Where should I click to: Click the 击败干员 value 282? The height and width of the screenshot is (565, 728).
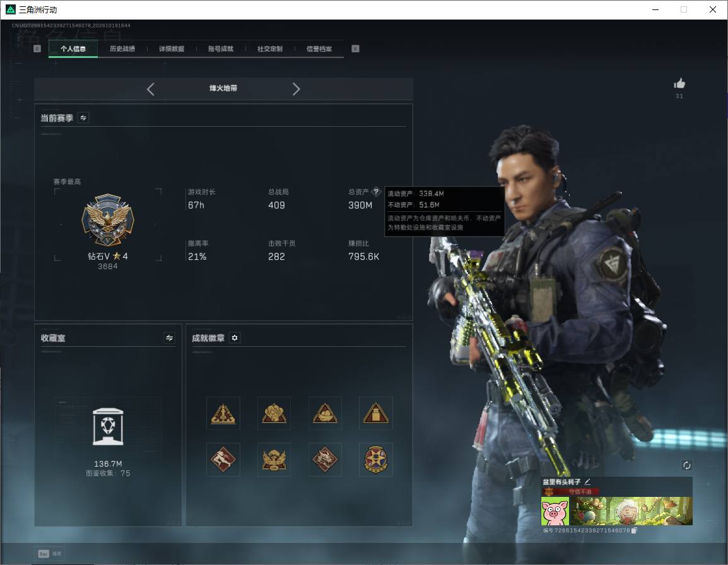[277, 257]
